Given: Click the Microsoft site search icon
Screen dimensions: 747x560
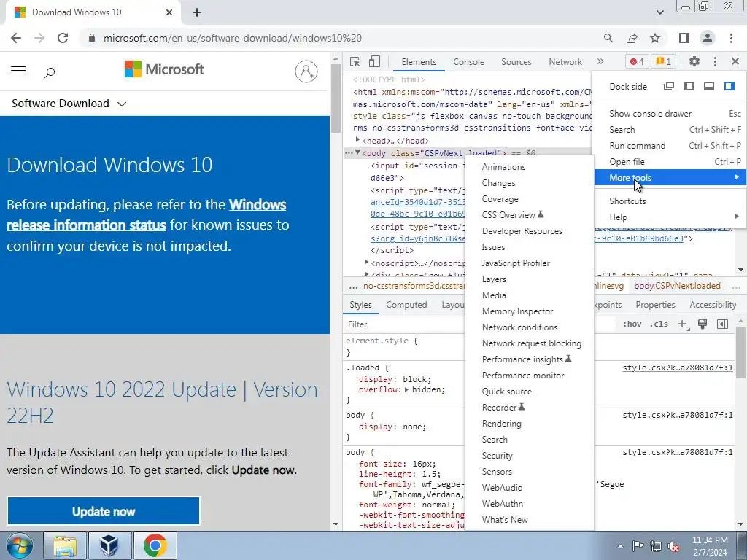Looking at the screenshot, I should click(49, 72).
